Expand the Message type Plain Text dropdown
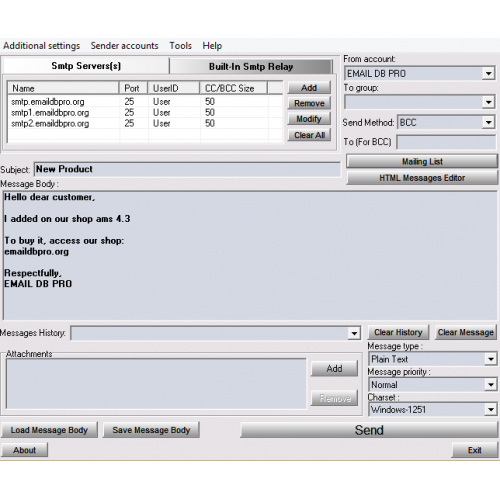This screenshot has width=500, height=500. (x=491, y=359)
